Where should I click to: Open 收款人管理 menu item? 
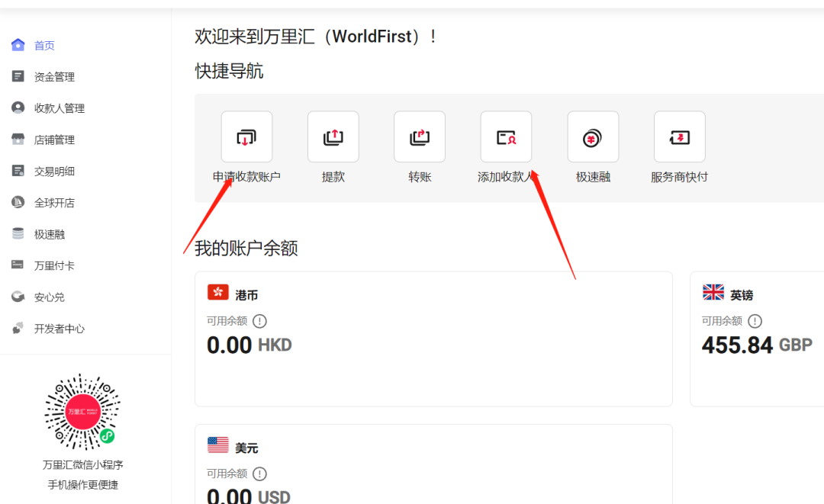click(60, 108)
